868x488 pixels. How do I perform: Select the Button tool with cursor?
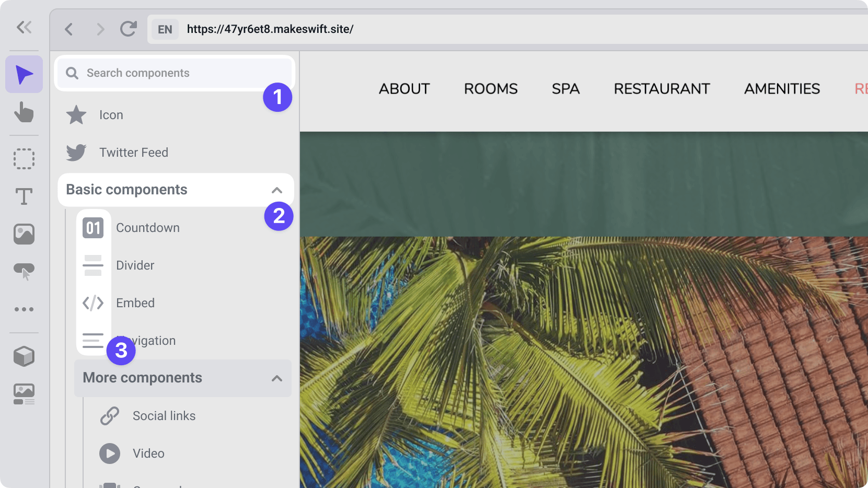tap(24, 272)
